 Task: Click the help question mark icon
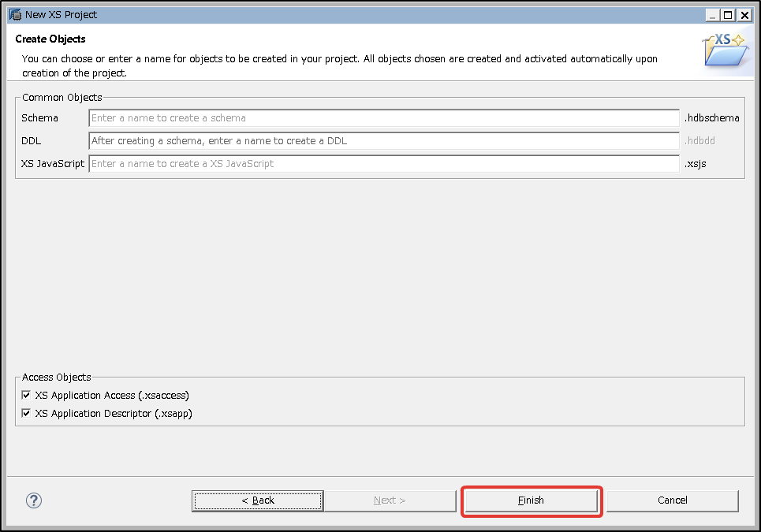click(33, 500)
